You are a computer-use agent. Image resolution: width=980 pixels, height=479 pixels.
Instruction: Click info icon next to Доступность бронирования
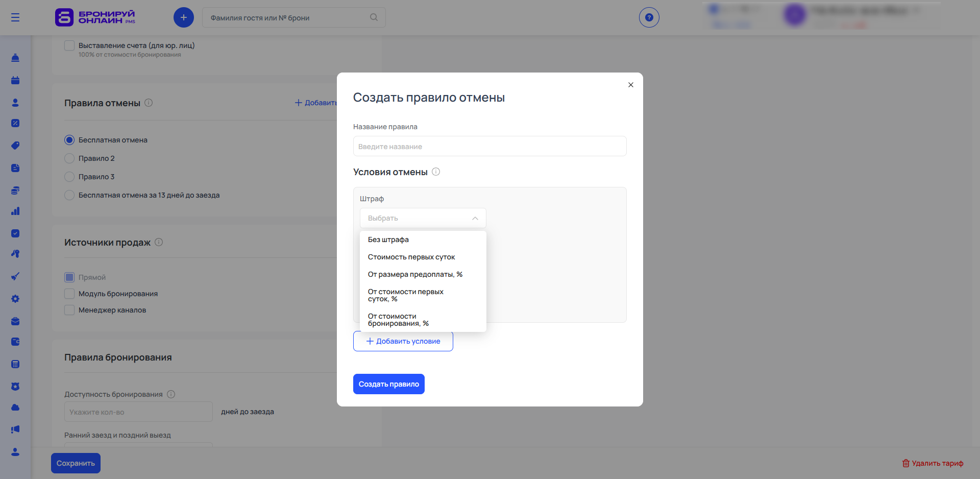171,394
